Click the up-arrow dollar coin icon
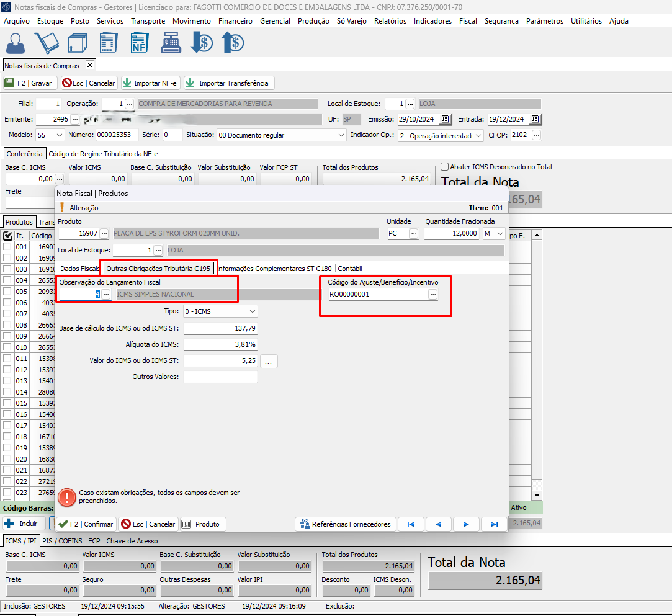Image resolution: width=672 pixels, height=616 pixels. click(233, 43)
